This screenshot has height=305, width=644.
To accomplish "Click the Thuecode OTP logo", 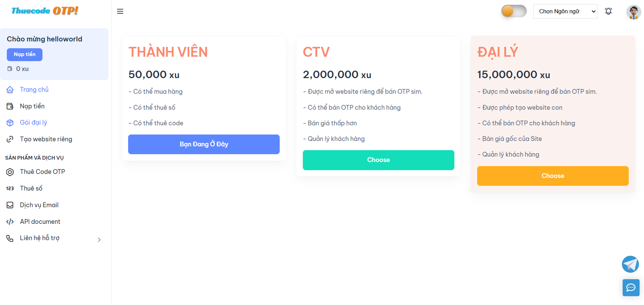I will pos(45,11).
